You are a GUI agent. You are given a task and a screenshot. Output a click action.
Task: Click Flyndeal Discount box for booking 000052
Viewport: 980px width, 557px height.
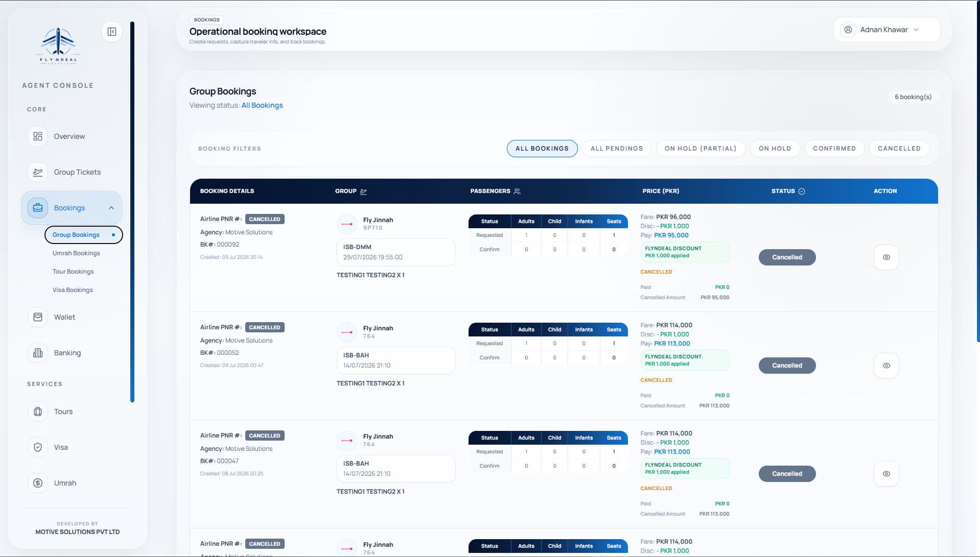coord(685,360)
